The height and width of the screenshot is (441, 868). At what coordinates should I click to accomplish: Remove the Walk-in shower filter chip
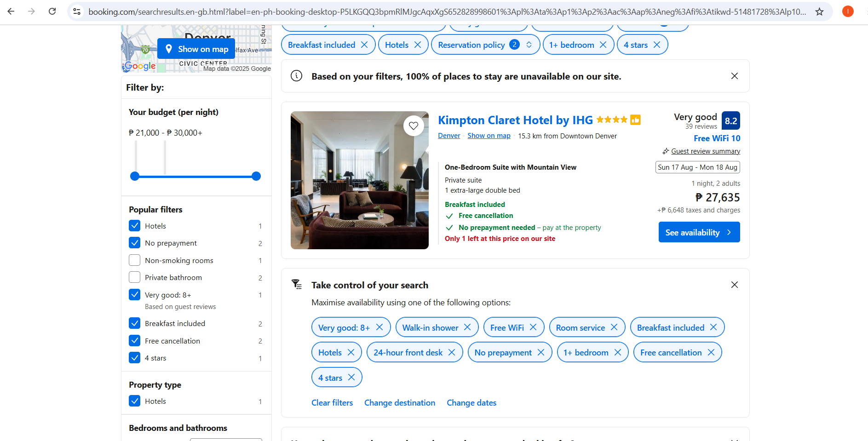click(467, 327)
